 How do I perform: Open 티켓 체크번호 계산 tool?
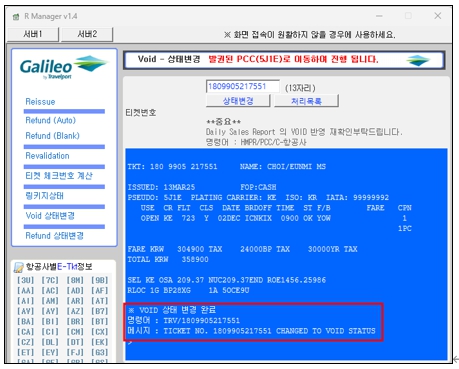[59, 176]
